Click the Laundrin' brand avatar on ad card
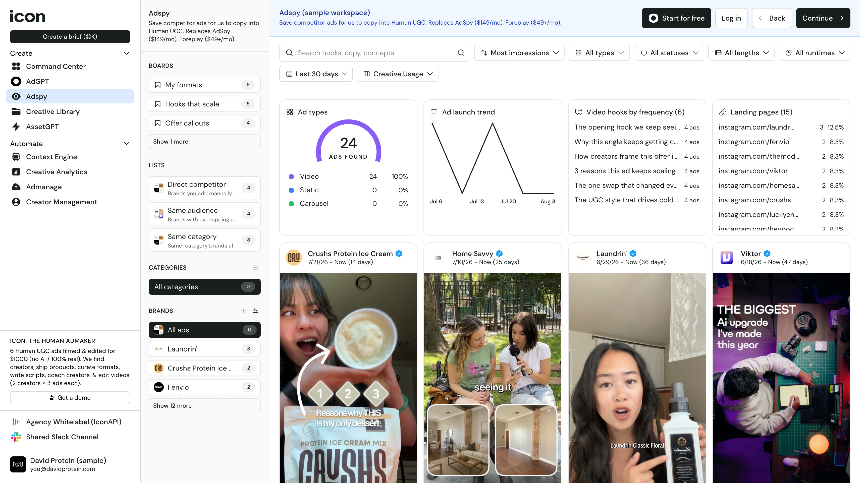The image size is (868, 483). [582, 258]
